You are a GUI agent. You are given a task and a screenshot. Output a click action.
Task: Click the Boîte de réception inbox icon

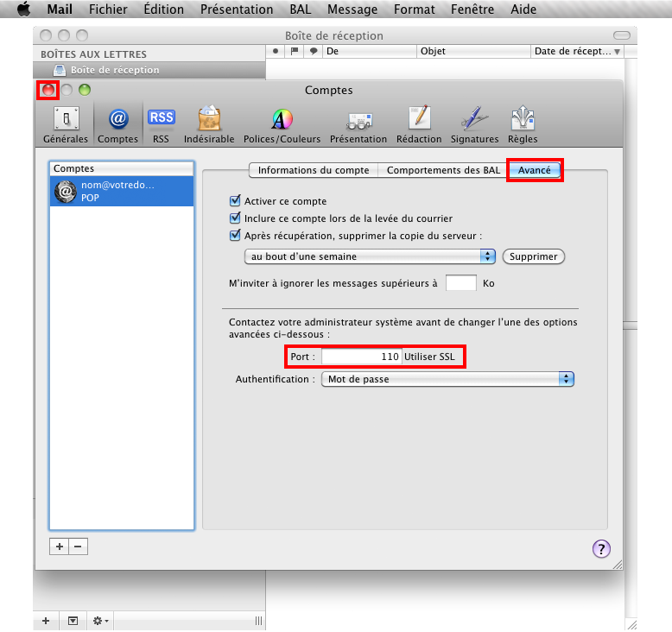click(60, 70)
